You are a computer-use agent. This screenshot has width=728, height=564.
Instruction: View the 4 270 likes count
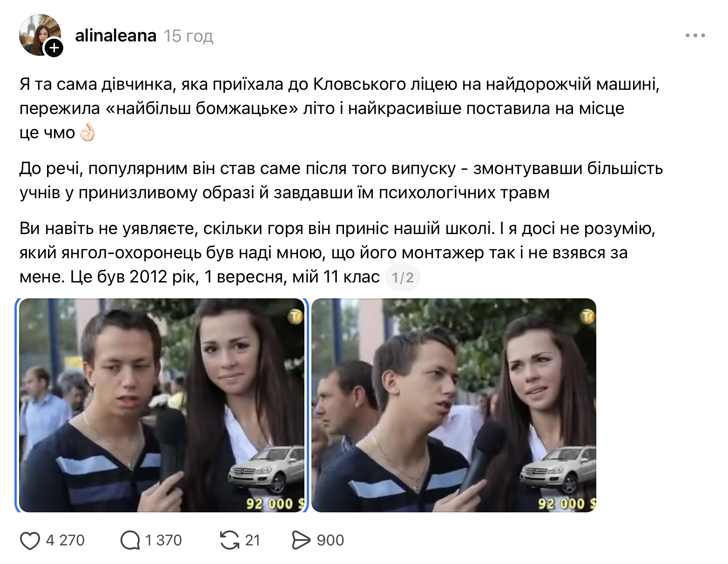[65, 540]
